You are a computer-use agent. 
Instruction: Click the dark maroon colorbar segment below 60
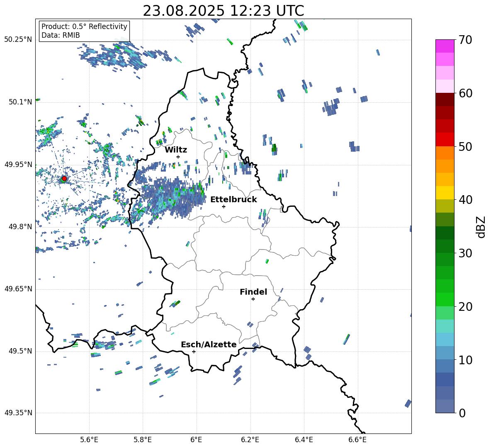(x=445, y=99)
